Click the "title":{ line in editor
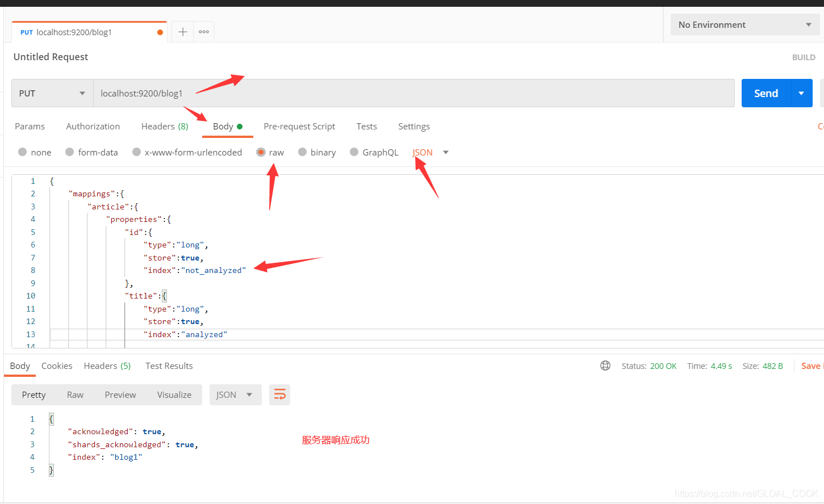Screen dimensions: 824x504 point(146,296)
